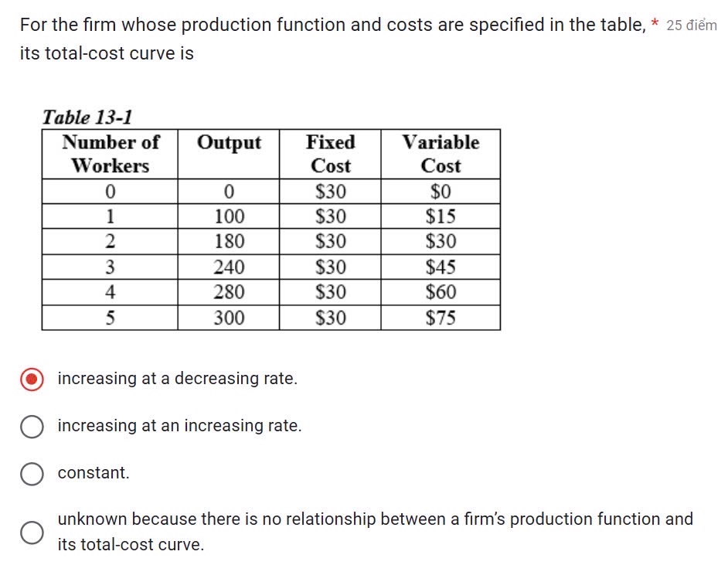The height and width of the screenshot is (565, 728).
Task: Click the 'Output' column header
Action: tap(230, 142)
